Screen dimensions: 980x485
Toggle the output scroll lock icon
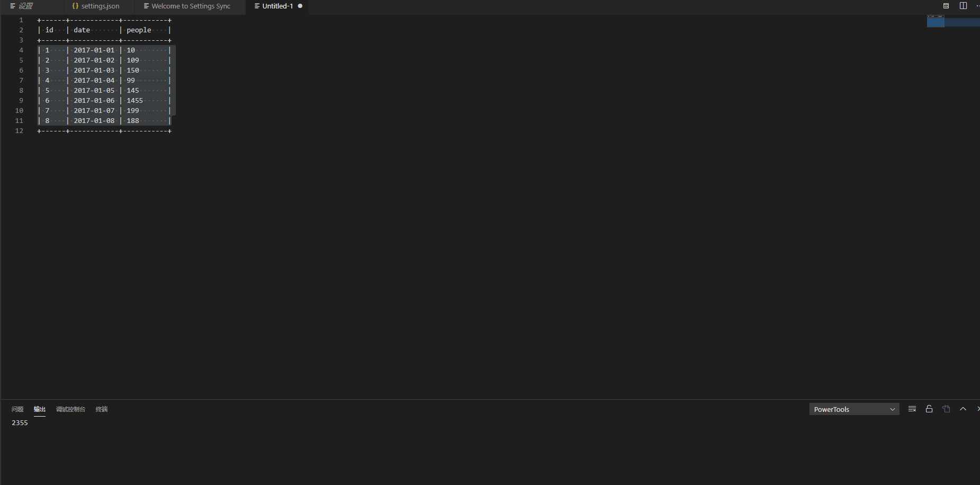[x=929, y=409]
